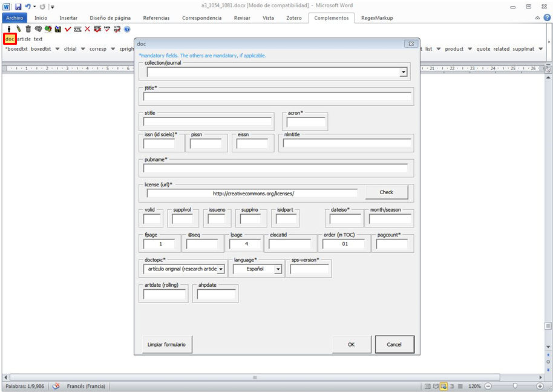The image size is (553, 392).
Task: Open the language dropdown showing Español
Action: [x=278, y=269]
